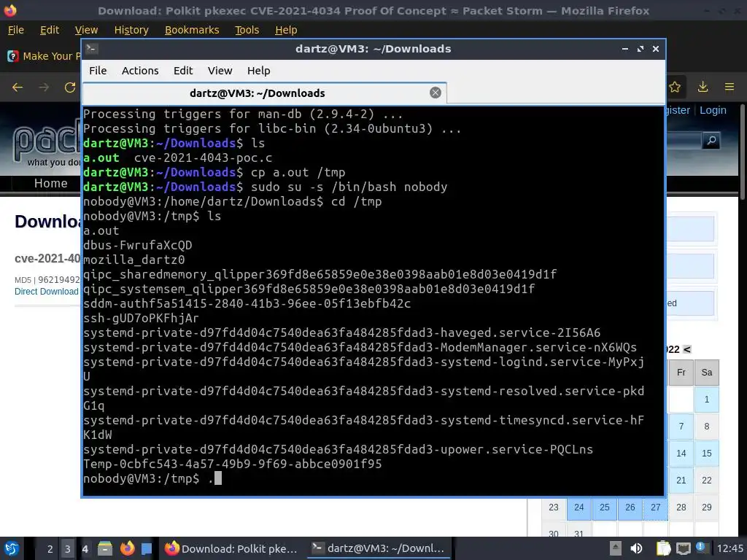
Task: Select the 'Make Your P...' Firefox tab
Action: pos(43,56)
